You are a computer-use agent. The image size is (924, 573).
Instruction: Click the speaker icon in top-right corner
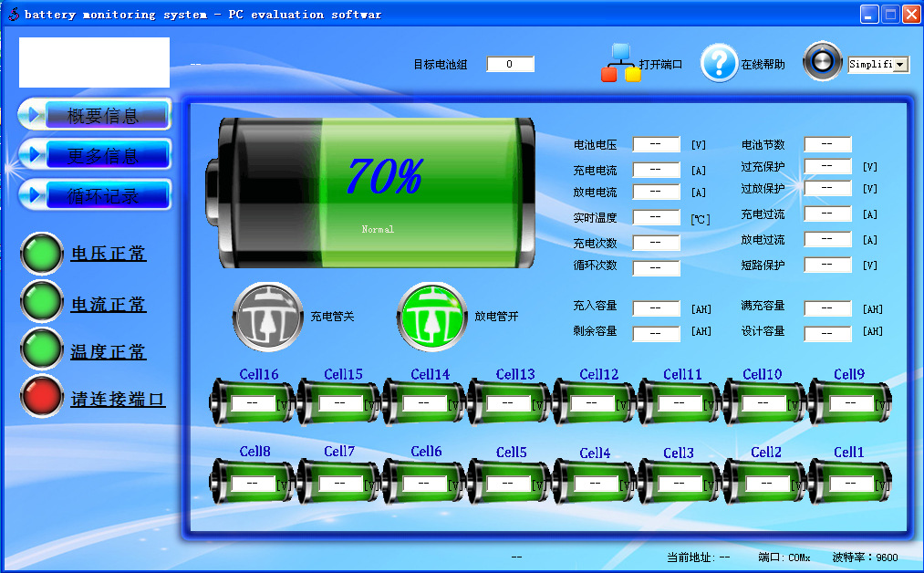(822, 61)
